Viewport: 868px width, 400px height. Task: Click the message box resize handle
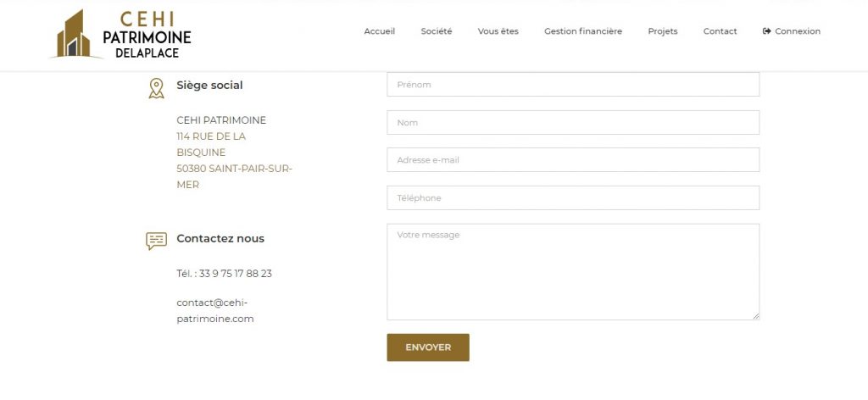coord(755,316)
